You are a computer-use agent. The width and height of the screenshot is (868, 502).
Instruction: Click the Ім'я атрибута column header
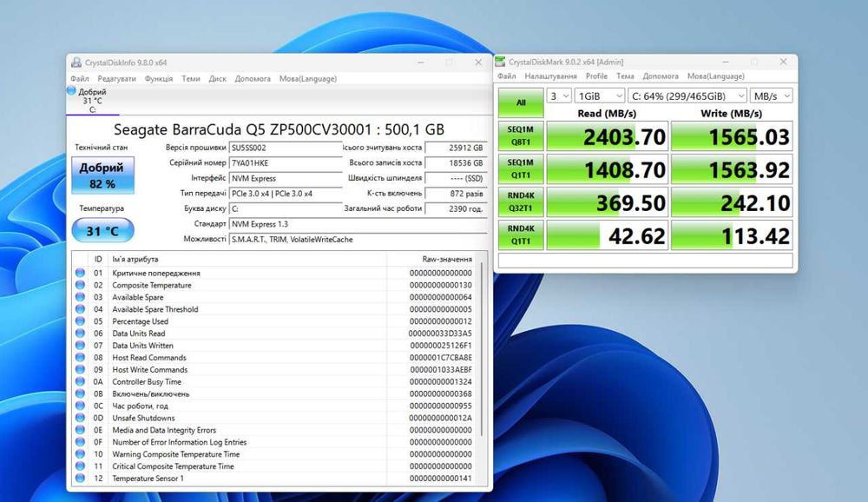(135, 260)
